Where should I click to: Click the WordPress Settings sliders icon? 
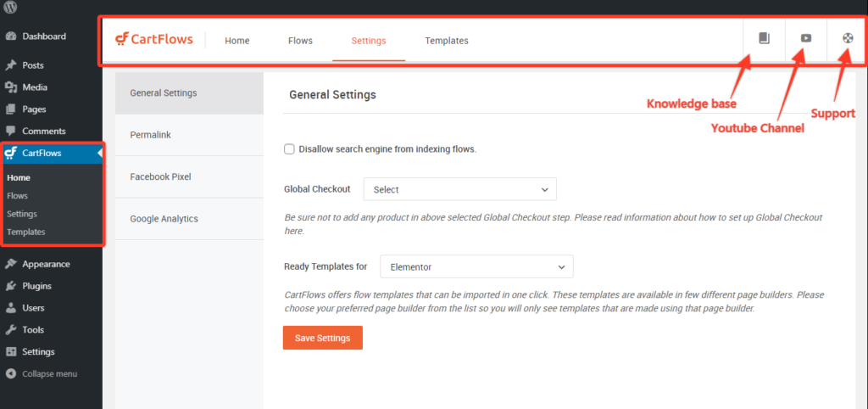pyautogui.click(x=10, y=352)
